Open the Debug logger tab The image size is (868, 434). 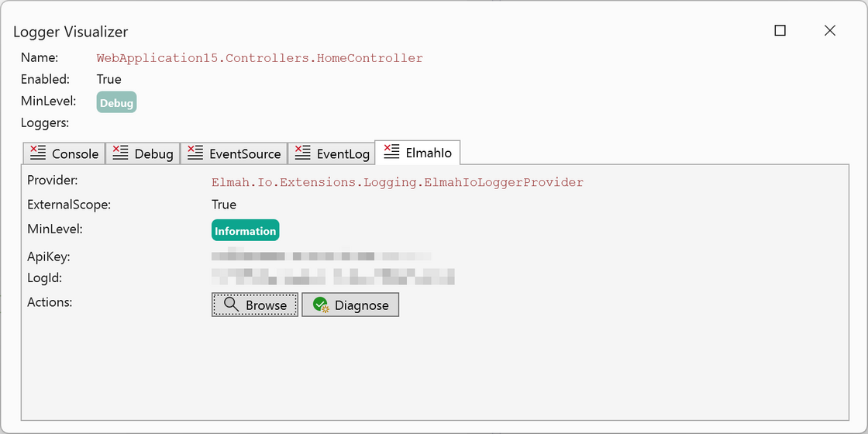pos(143,153)
